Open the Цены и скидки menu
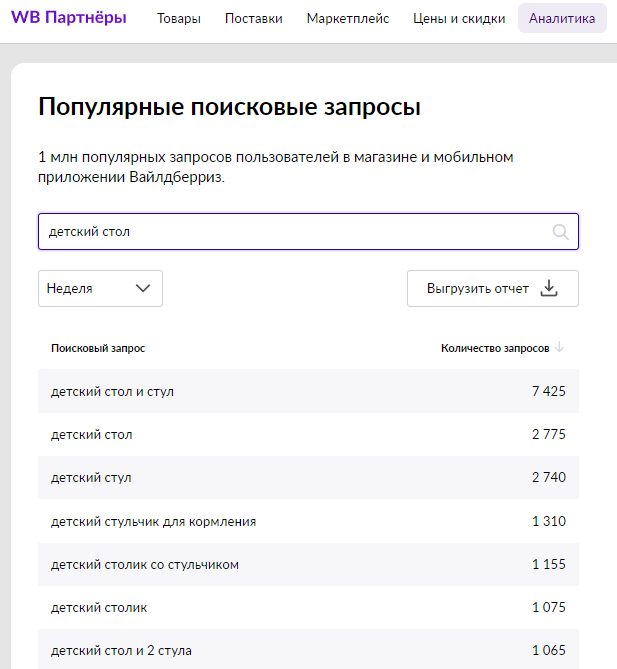Viewport: 617px width, 669px height. tap(459, 19)
